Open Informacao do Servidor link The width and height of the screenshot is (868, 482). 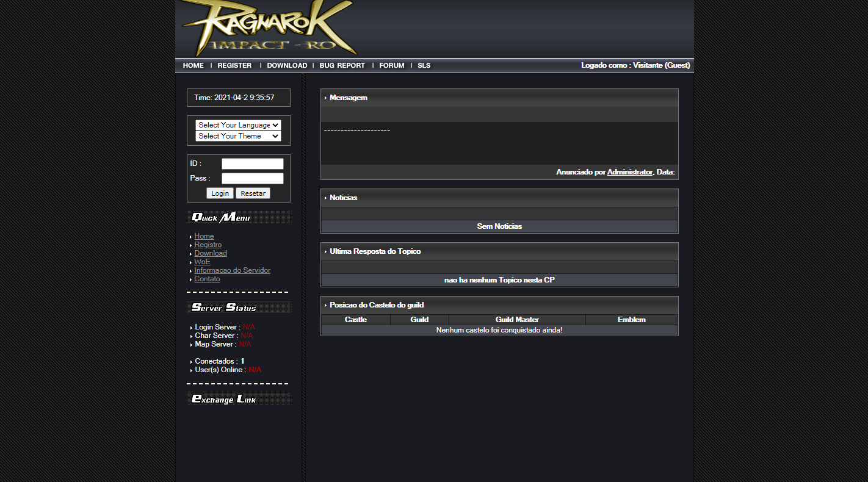tap(232, 270)
